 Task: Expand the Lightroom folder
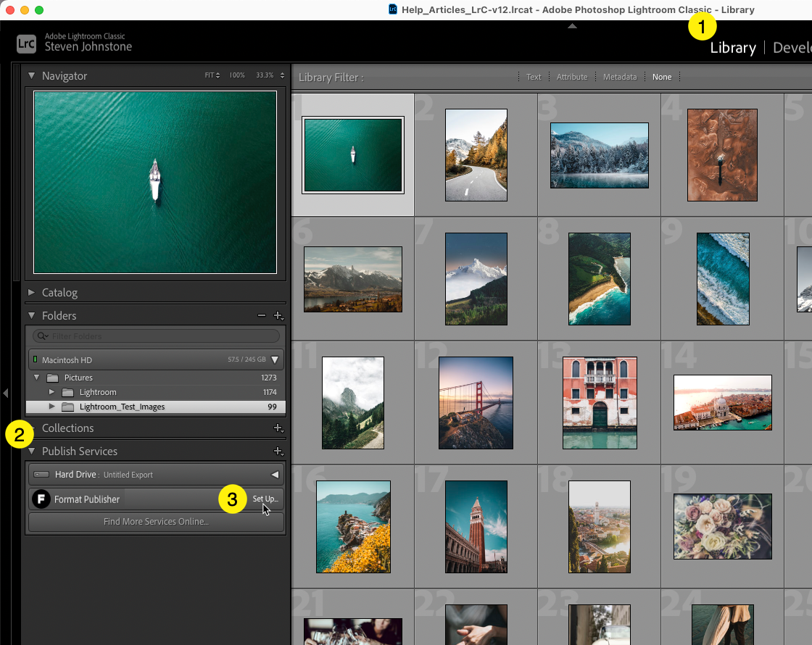click(x=51, y=392)
